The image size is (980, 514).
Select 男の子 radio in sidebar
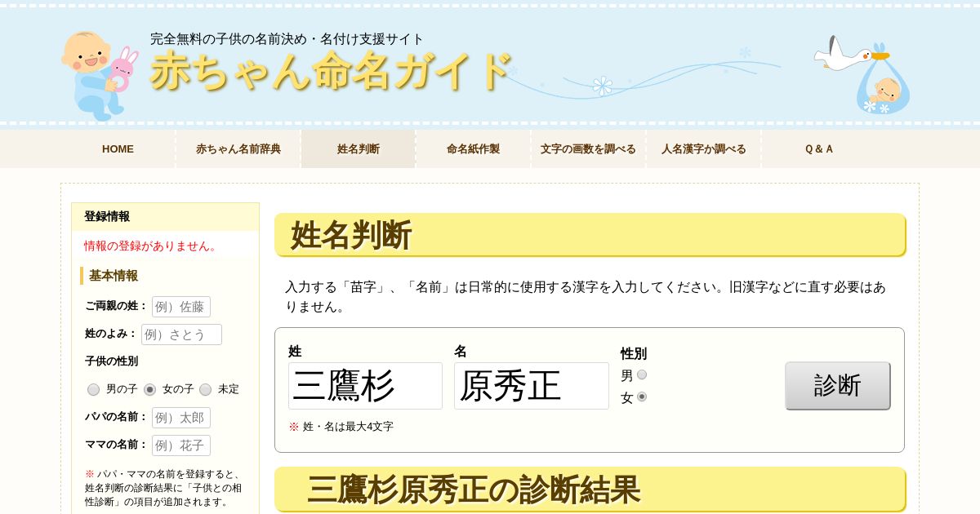click(x=94, y=390)
